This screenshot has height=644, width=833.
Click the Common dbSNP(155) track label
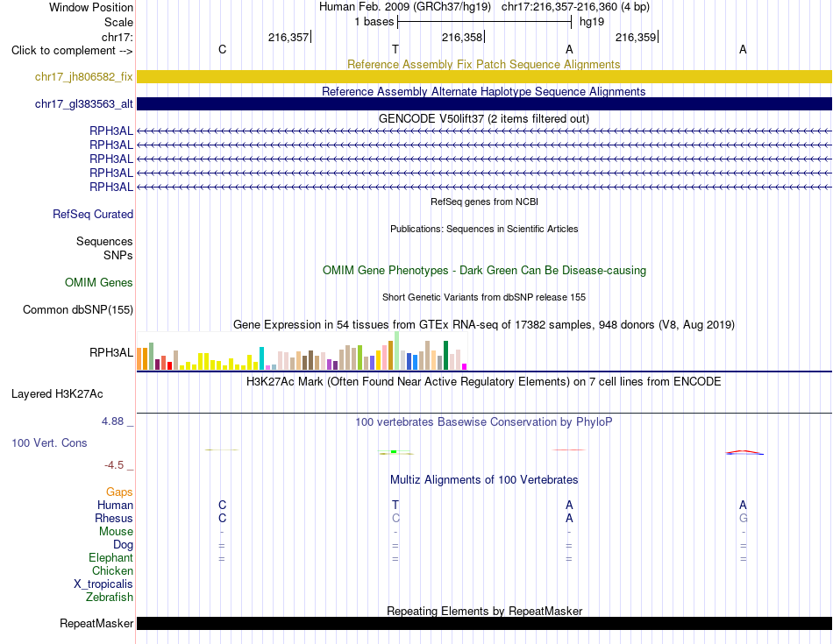77,309
